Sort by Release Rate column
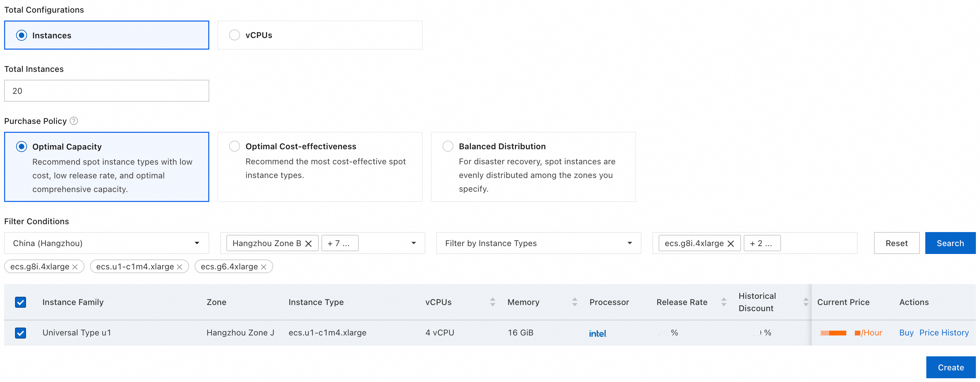 click(x=724, y=302)
